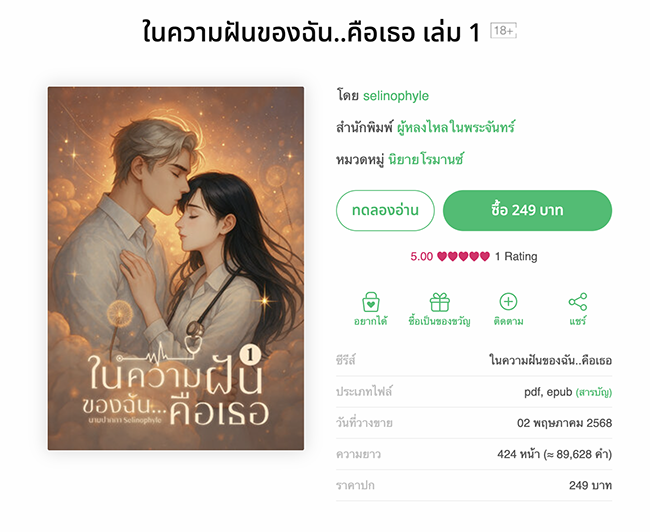Click the book cover thumbnail
Viewport: 650px width, 532px height.
[x=176, y=268]
